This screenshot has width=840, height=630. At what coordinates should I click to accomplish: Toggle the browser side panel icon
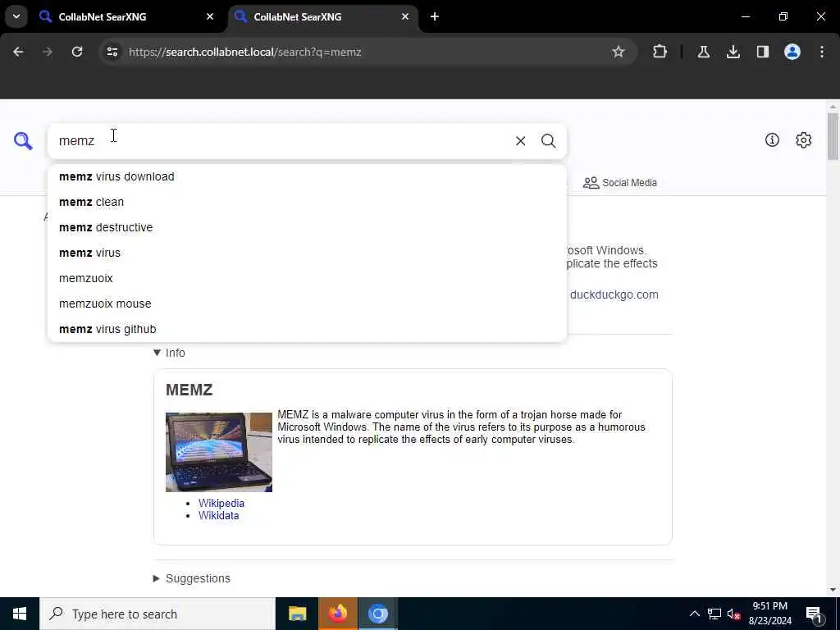click(763, 52)
